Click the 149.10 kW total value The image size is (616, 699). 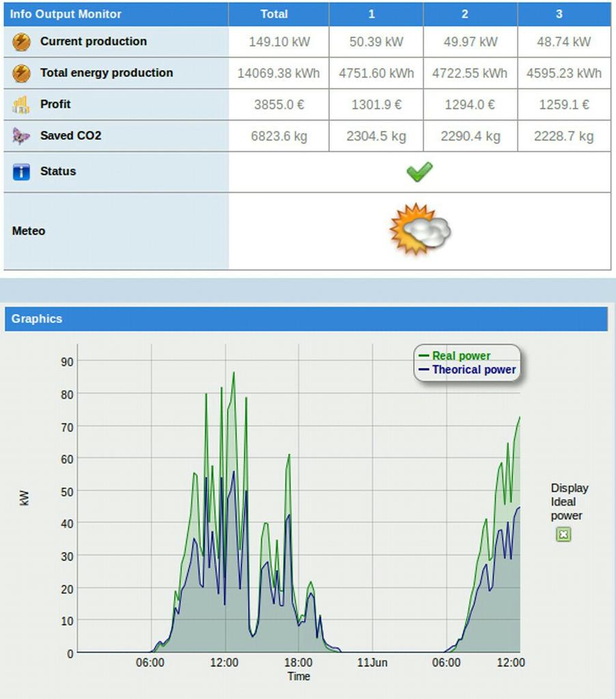click(279, 42)
